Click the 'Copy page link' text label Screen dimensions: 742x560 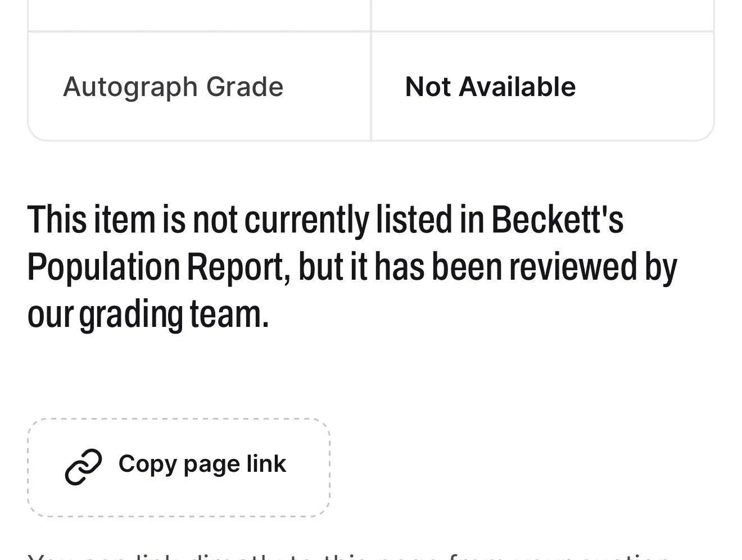tap(202, 464)
